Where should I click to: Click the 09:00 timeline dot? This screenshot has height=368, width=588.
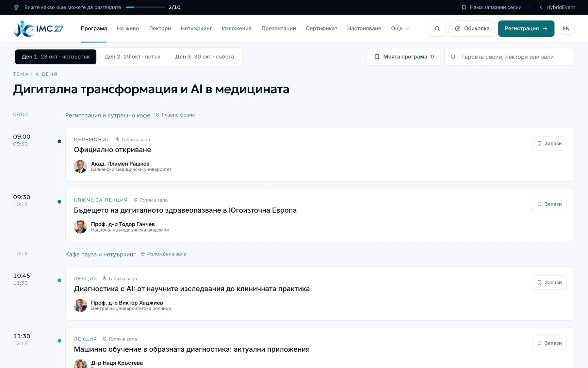click(x=59, y=141)
